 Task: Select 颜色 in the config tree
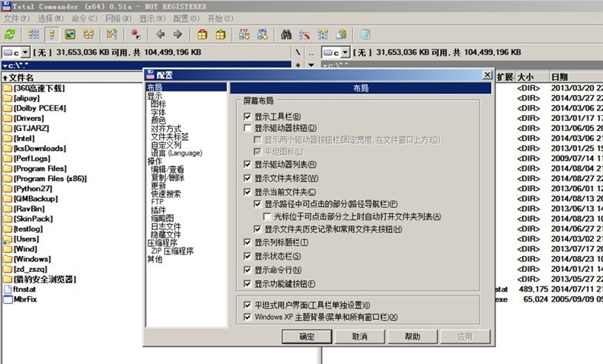point(158,120)
